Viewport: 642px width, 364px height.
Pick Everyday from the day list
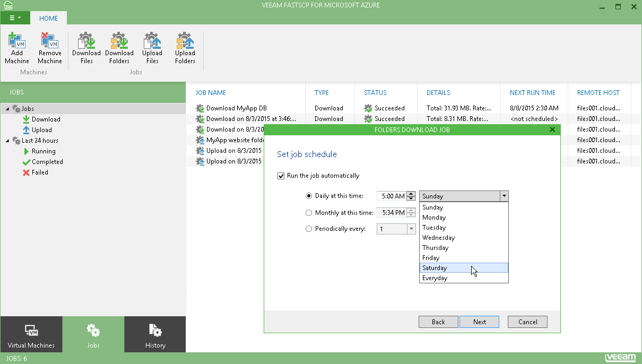(435, 278)
